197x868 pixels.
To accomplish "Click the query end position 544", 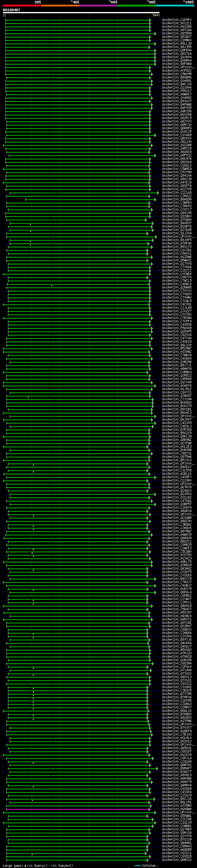I will tap(155, 15).
